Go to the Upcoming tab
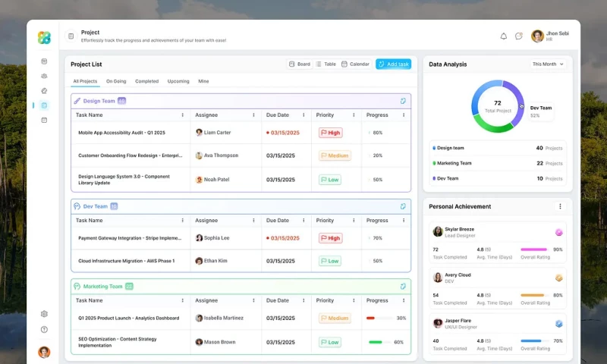607x364 pixels. pos(178,81)
